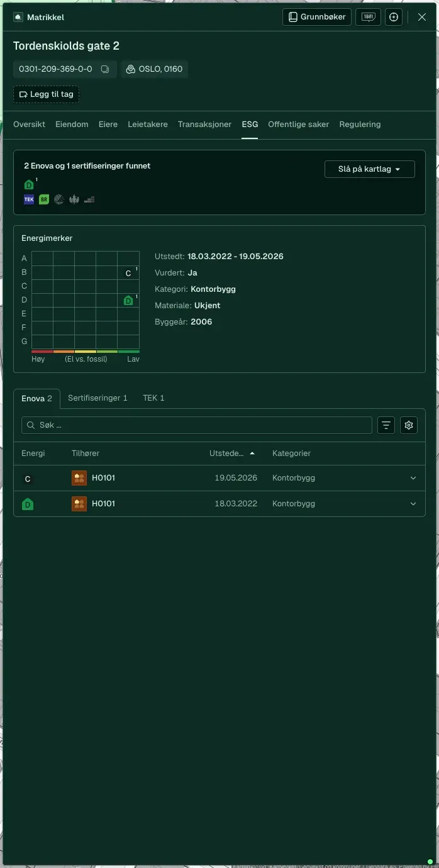Select Sertifiseringer 1 tab

[x=97, y=398]
